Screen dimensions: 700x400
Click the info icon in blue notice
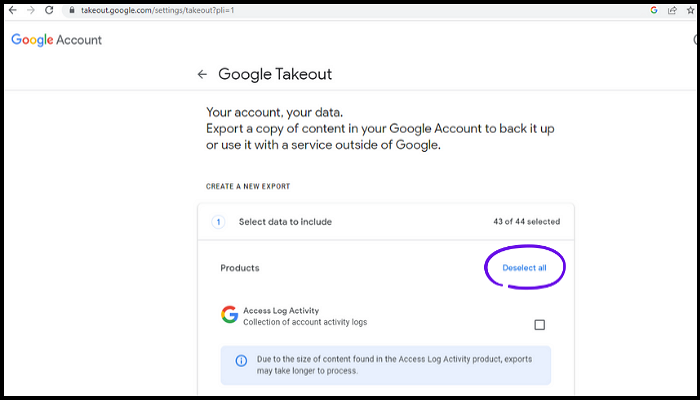(241, 361)
